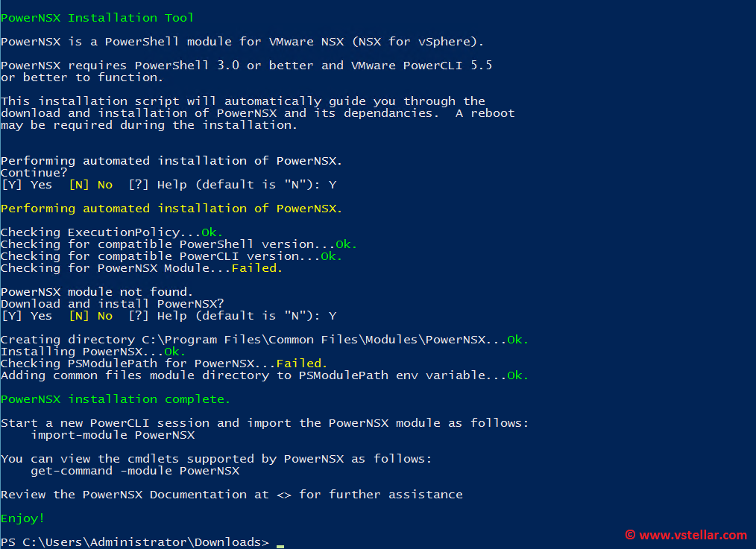This screenshot has height=549, width=756.
Task: Click the 'PS C:\Users\Administrator\Downloads>' prompt path
Action: point(134,542)
